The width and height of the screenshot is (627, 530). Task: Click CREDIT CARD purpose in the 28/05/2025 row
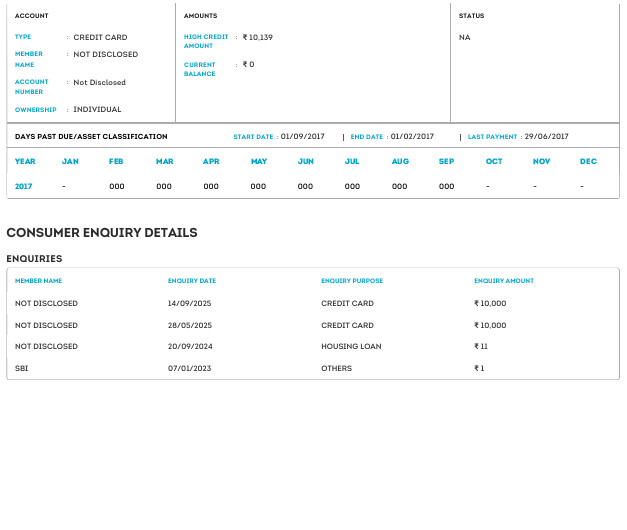(x=347, y=326)
